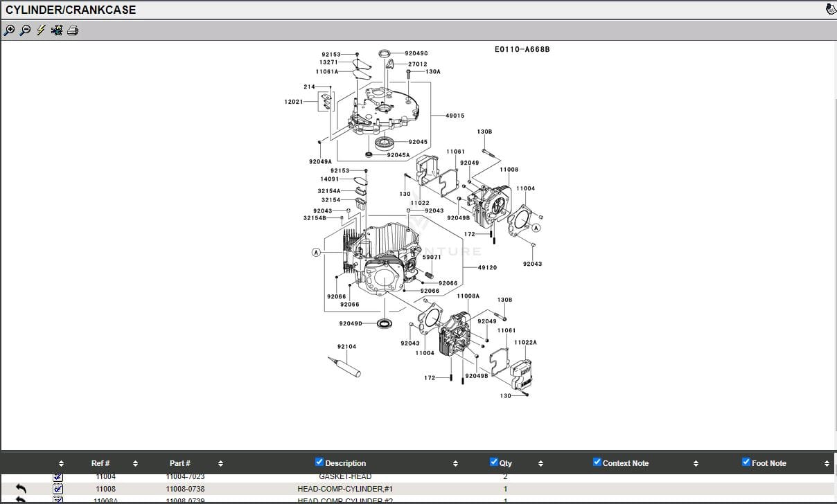
Task: Uncheck the Description column checkbox
Action: [319, 462]
